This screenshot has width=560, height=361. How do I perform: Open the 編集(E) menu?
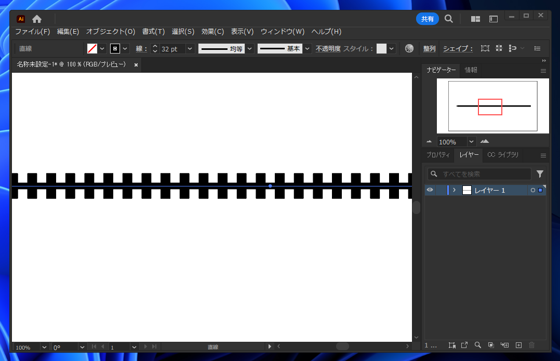point(68,31)
